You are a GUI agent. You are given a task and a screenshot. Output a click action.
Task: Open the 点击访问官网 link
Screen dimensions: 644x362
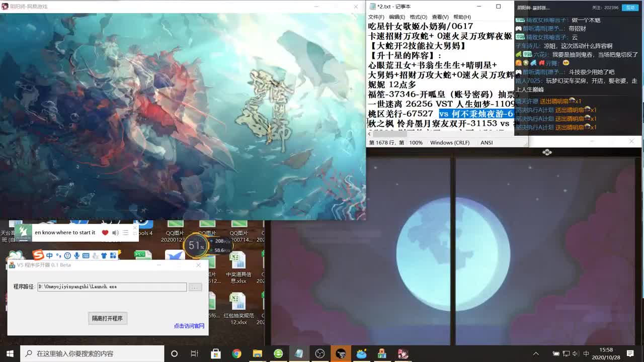coord(189,326)
